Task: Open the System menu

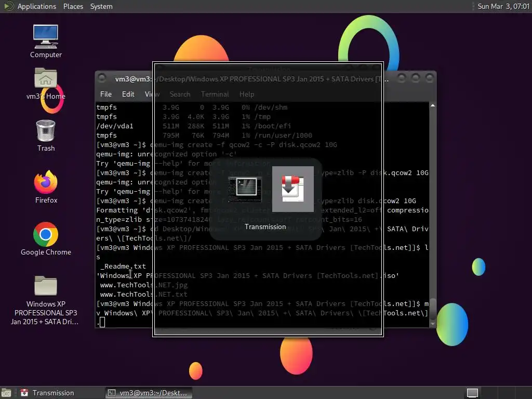Action: [x=101, y=6]
